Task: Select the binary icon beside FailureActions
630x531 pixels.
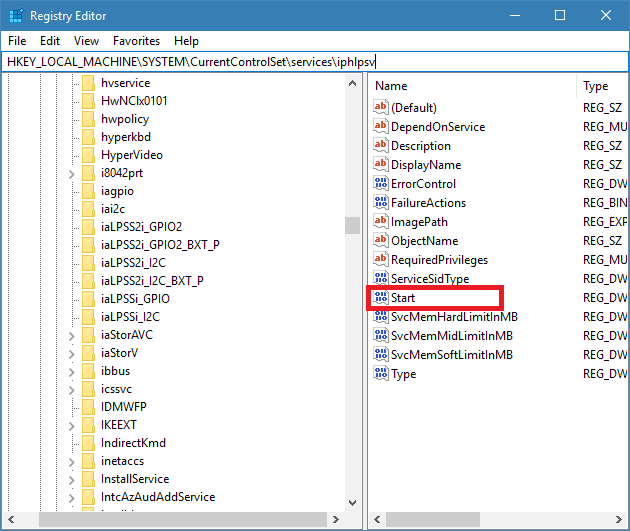Action: click(x=380, y=202)
